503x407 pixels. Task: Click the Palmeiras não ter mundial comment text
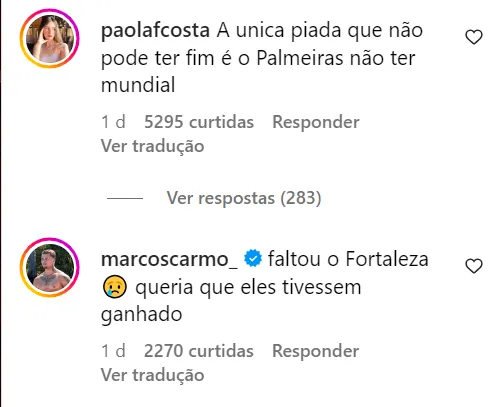point(262,58)
